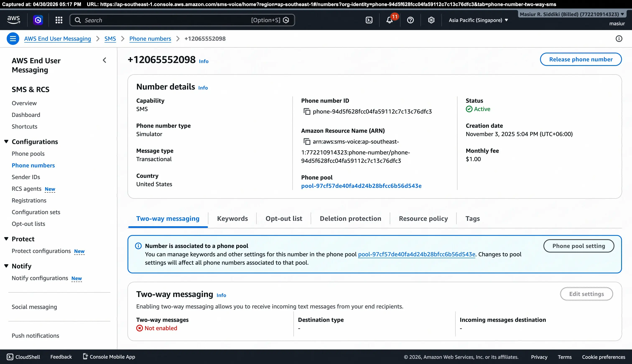The width and height of the screenshot is (632, 364).
Task: Go to the Phone numbers breadcrumb link
Action: click(x=150, y=39)
